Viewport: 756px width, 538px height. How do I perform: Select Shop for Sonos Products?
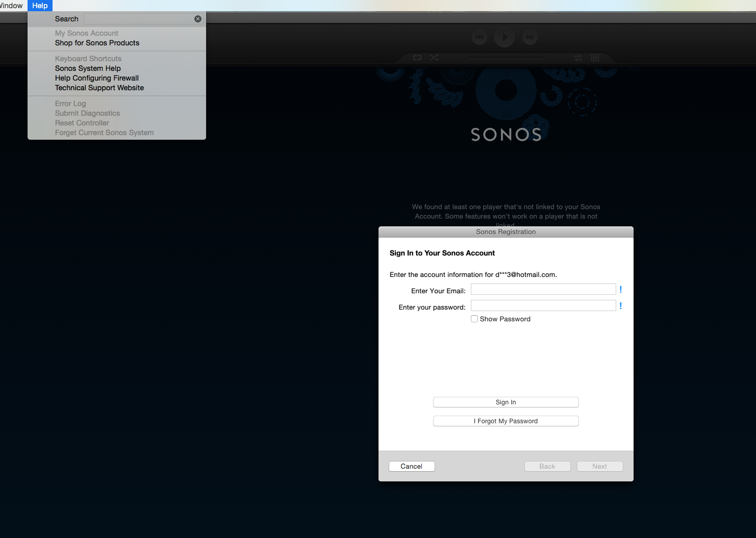pyautogui.click(x=97, y=43)
